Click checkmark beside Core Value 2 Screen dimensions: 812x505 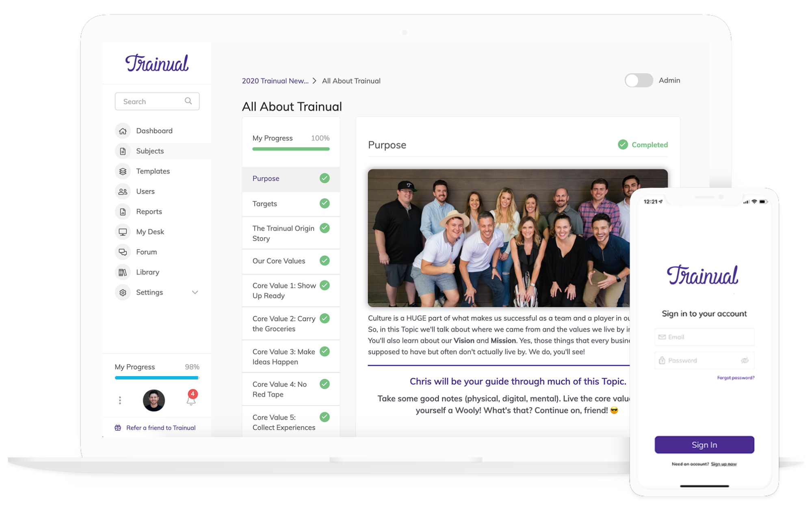[x=325, y=318]
